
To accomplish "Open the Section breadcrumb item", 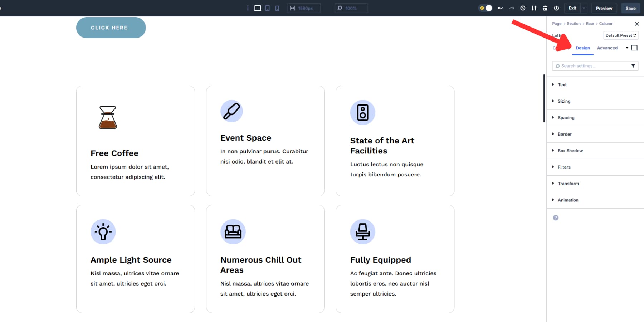I will (574, 23).
